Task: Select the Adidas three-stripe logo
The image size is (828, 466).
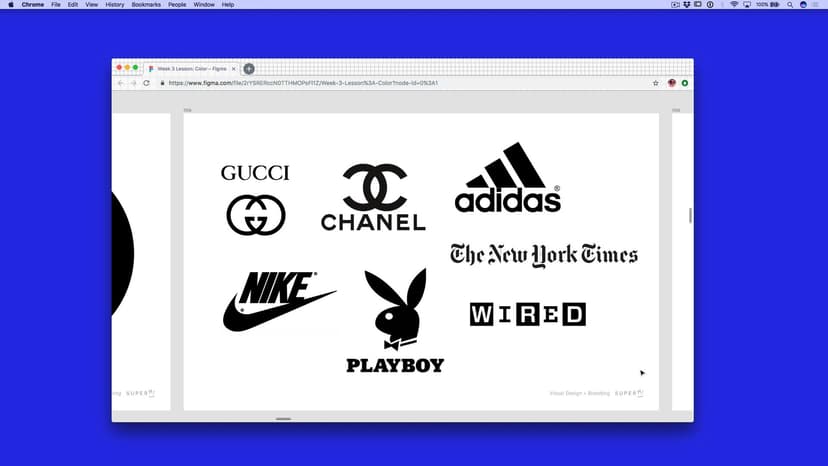Action: click(x=507, y=178)
